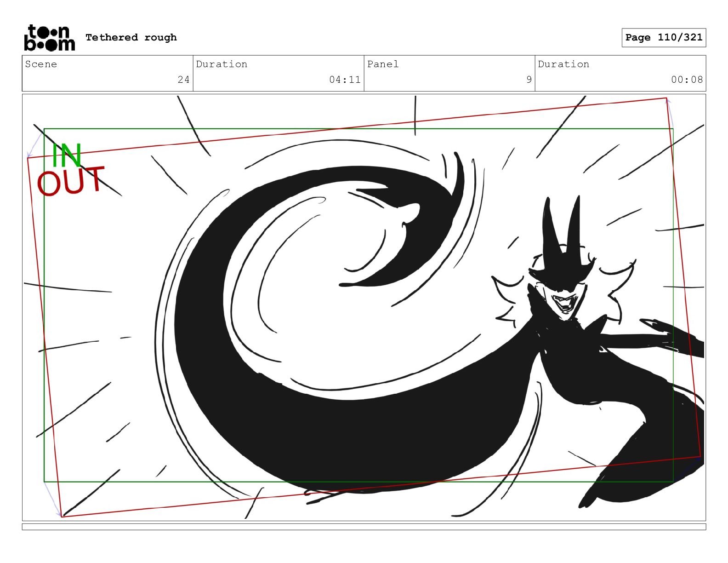Click the Toon Boom logo
728x563 pixels.
point(49,38)
